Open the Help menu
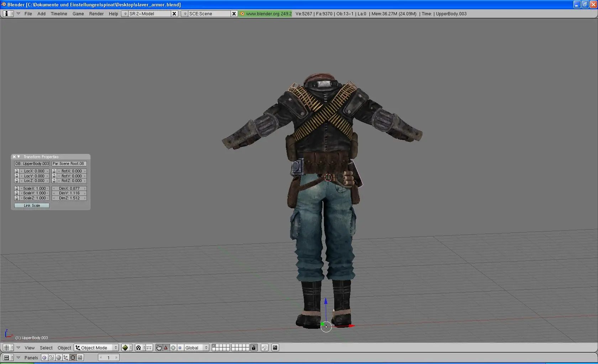This screenshot has width=598, height=364. [113, 14]
